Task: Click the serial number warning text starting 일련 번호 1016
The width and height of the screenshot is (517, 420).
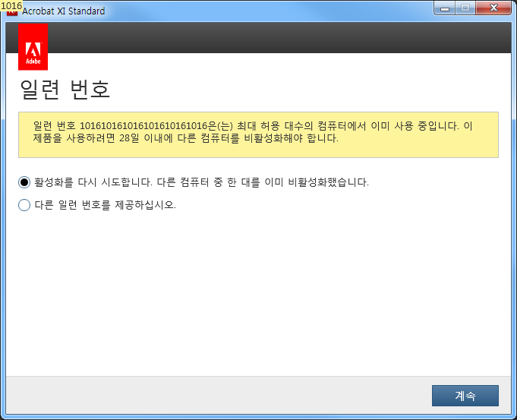Action: tap(253, 131)
